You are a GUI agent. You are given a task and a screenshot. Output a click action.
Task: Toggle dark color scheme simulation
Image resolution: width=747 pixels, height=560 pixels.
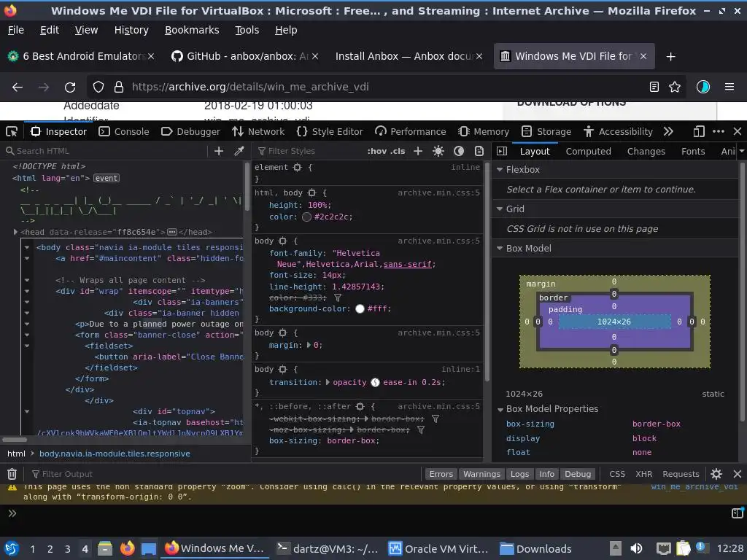(459, 151)
